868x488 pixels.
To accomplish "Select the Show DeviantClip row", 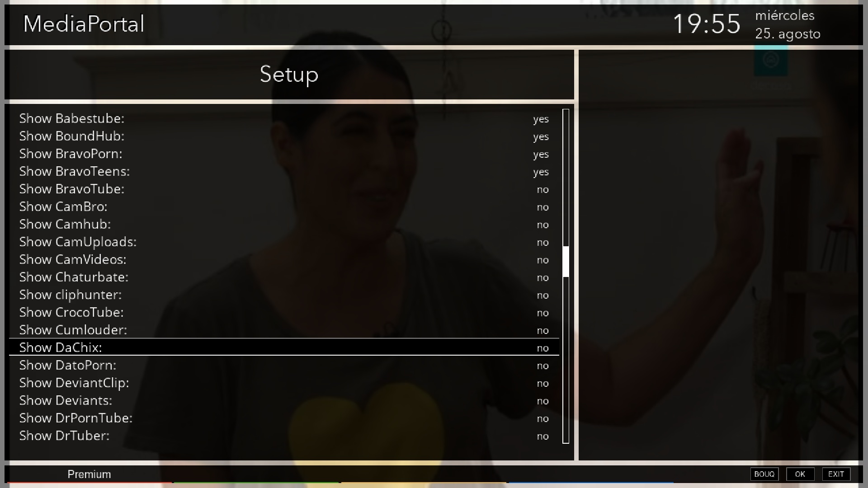I will click(x=284, y=383).
